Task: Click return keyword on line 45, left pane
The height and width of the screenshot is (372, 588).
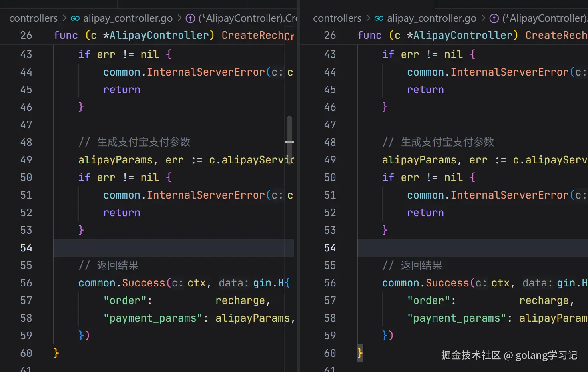Action: point(122,90)
